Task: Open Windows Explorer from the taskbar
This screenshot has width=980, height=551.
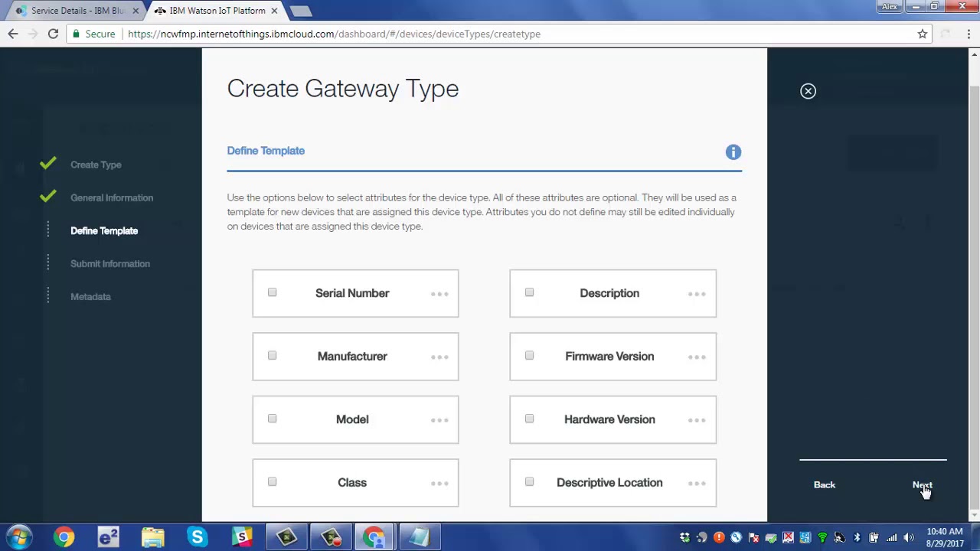Action: (152, 537)
